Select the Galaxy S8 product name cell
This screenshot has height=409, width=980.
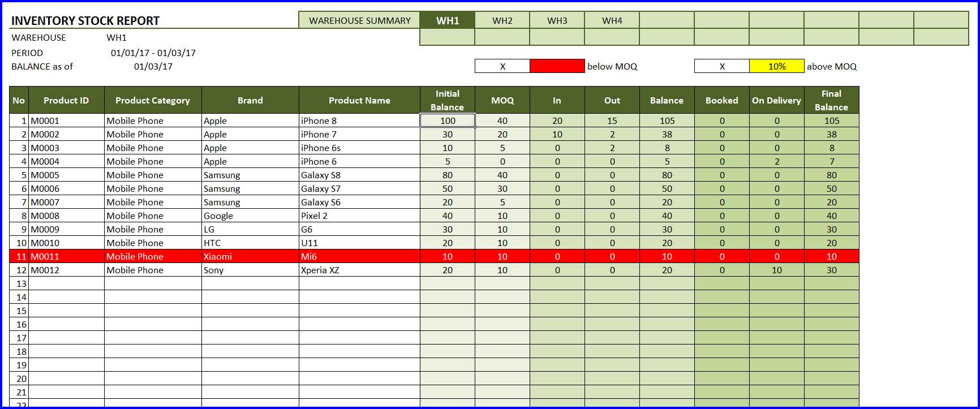[359, 175]
